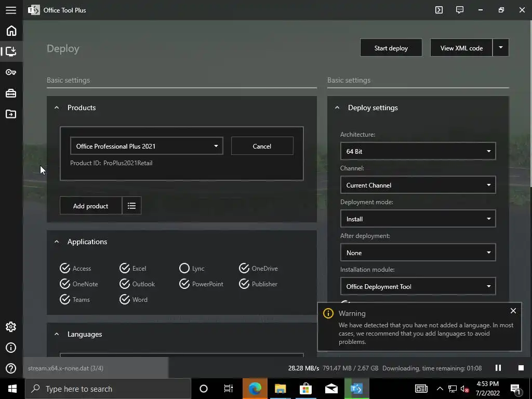Click the volume muted tray icon
Viewport: 532px width, 399px height.
pos(464,389)
